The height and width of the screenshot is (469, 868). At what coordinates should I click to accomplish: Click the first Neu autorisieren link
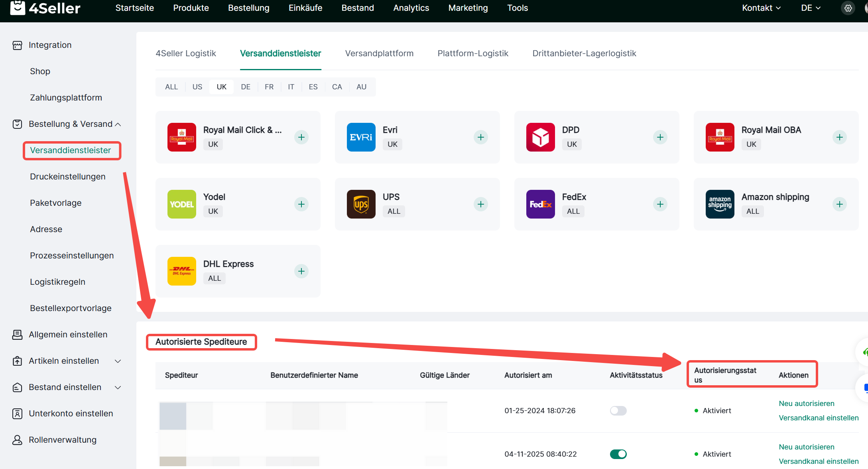pos(806,404)
